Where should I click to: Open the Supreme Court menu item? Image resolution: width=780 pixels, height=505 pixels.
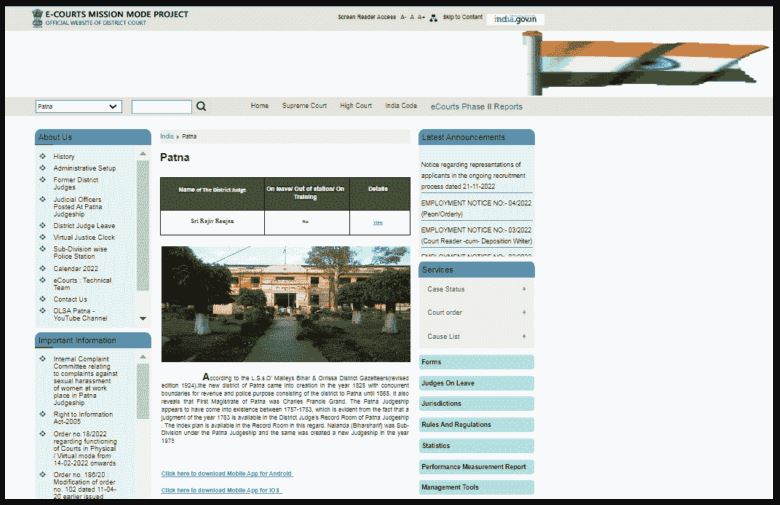pos(304,106)
